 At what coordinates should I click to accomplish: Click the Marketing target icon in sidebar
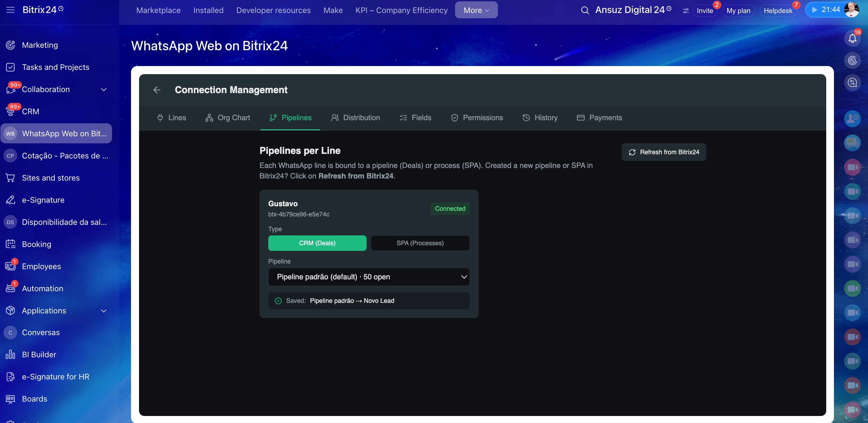pos(11,45)
